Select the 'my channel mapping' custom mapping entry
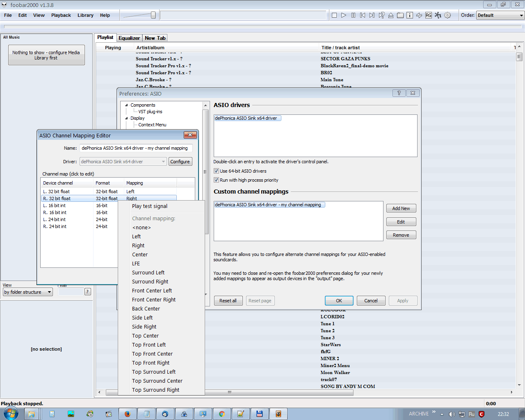Viewport: 525px width, 420px height. point(269,205)
